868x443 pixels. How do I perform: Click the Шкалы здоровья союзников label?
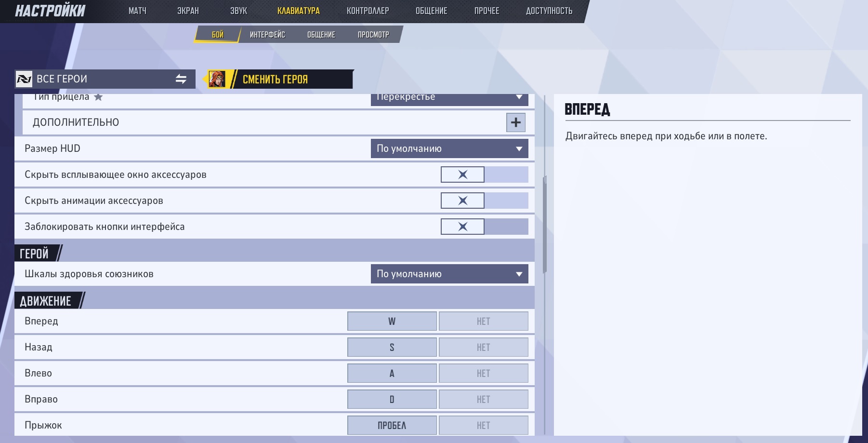tap(89, 274)
